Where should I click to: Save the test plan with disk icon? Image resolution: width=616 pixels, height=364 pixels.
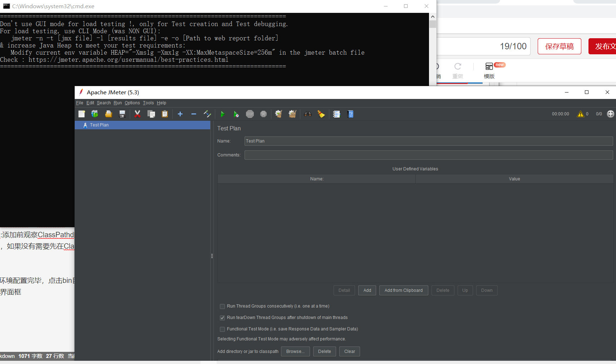122,114
